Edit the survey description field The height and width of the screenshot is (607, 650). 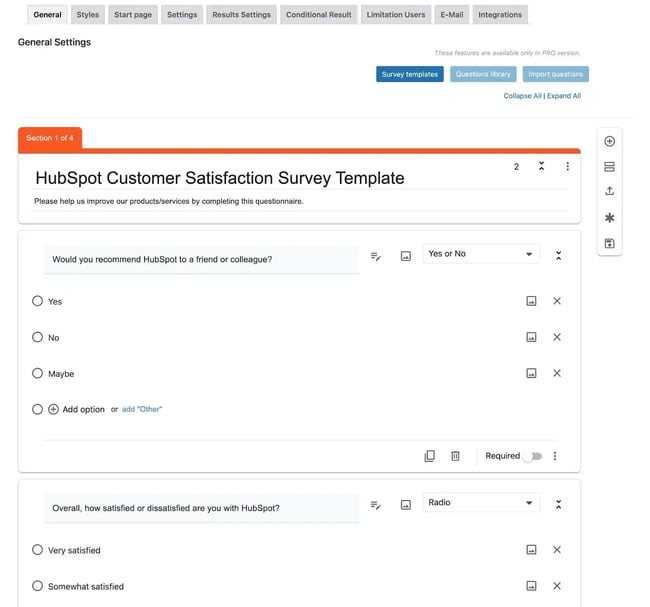(x=299, y=202)
